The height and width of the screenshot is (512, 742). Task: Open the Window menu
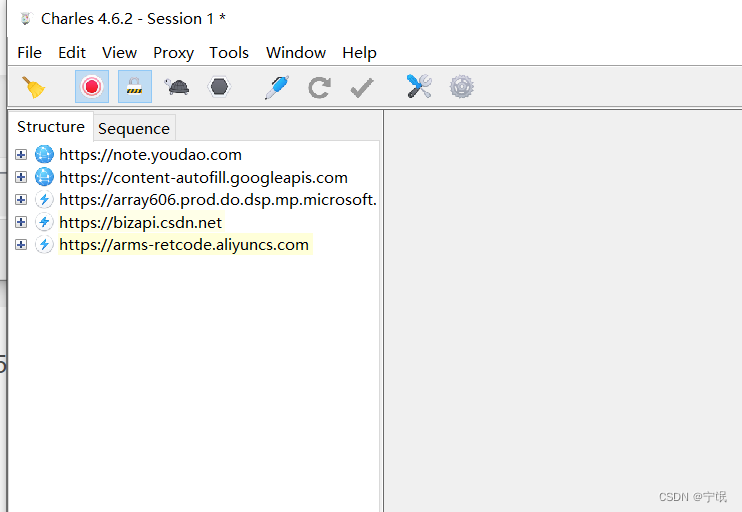pyautogui.click(x=296, y=53)
